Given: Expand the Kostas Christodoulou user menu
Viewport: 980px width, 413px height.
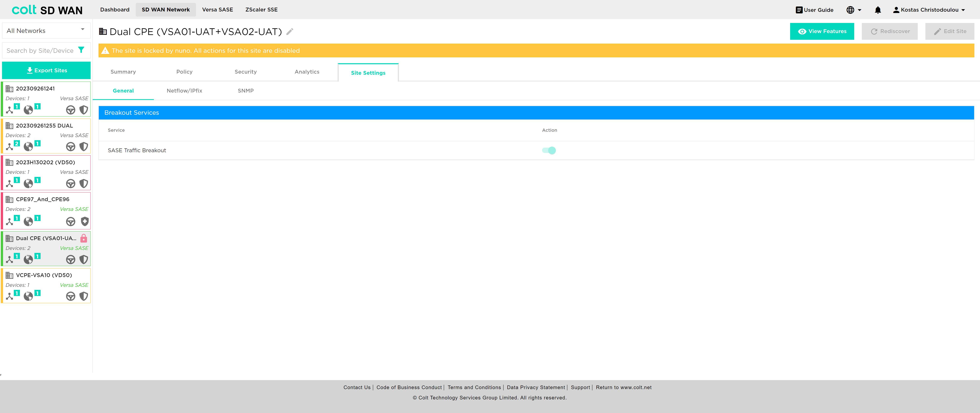Looking at the screenshot, I should 929,10.
